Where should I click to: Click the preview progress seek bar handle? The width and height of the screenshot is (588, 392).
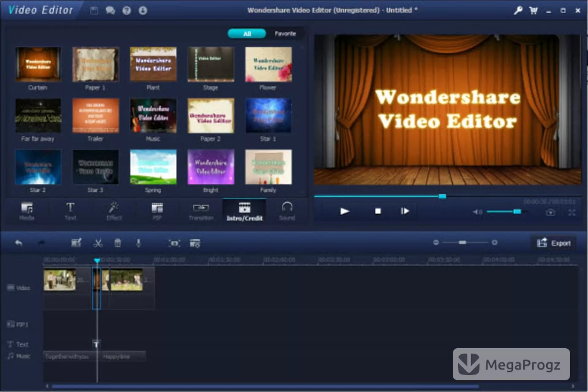coord(442,196)
